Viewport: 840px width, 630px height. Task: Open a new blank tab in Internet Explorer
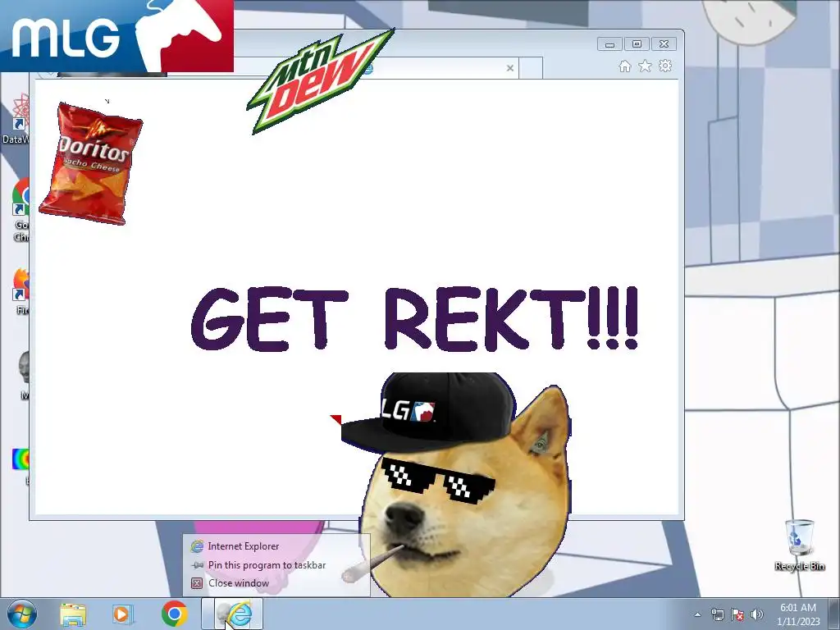531,68
